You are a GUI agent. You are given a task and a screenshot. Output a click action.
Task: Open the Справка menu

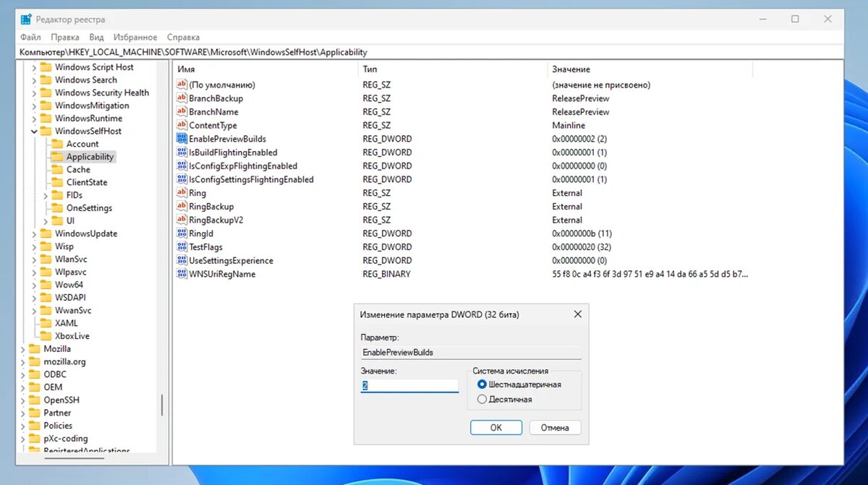[183, 37]
